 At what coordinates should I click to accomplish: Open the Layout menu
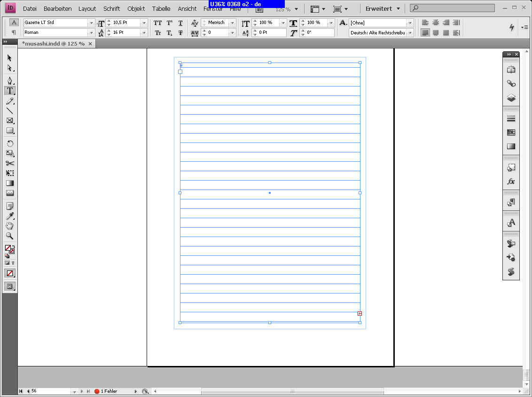pyautogui.click(x=87, y=8)
